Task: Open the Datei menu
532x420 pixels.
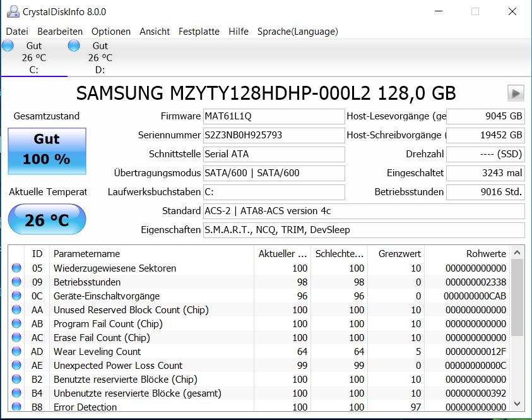Action: coord(17,31)
